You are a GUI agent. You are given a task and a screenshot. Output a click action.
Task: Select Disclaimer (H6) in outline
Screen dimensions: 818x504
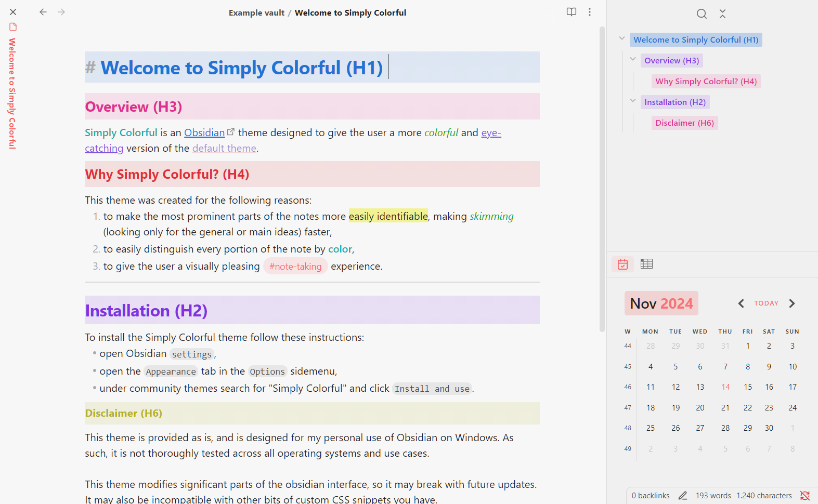click(684, 123)
